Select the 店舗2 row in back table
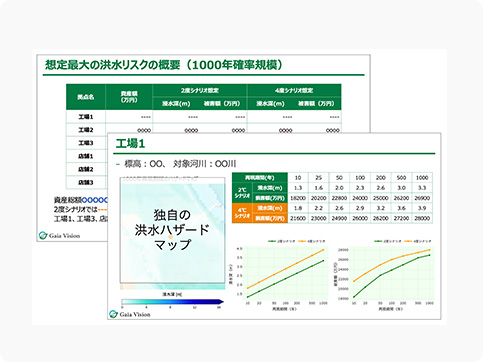483x362 pixels. [86, 169]
